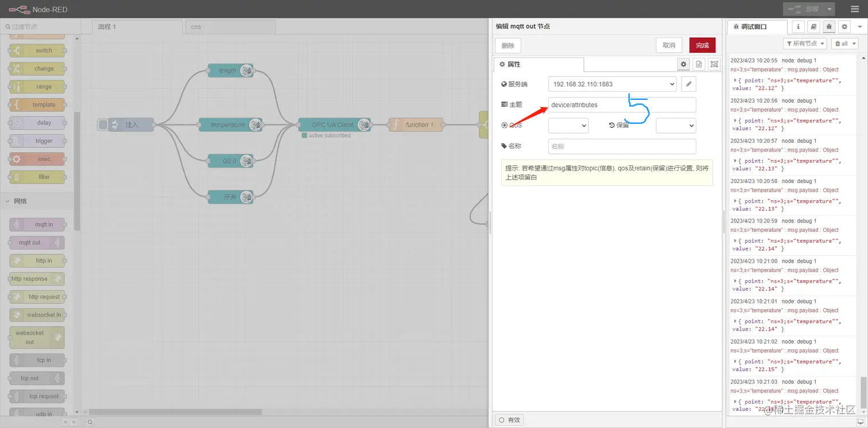Image resolution: width=868 pixels, height=428 pixels.
Task: Expand the debug object at 10:20:57
Action: 736,161
